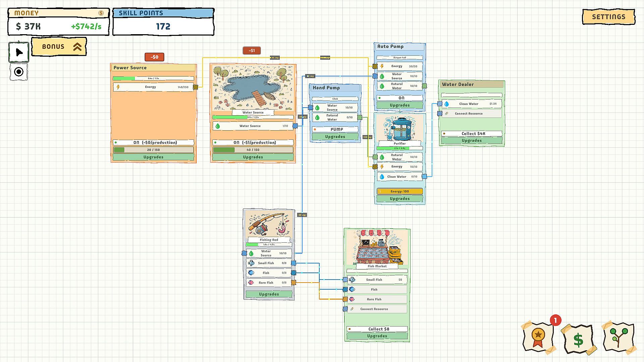Expand Hand Pump Upgrades section
This screenshot has width=644, height=362.
[335, 136]
